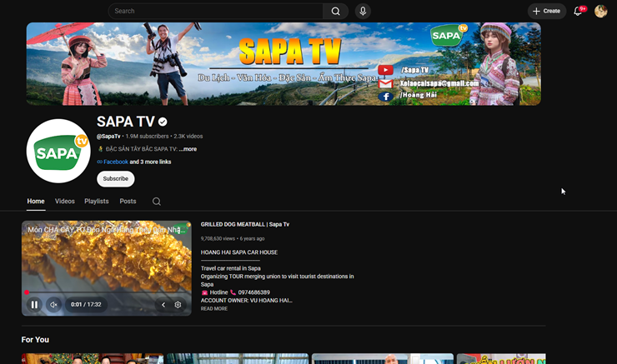The width and height of the screenshot is (617, 364).
Task: Open video player settings gear
Action: coord(178,305)
